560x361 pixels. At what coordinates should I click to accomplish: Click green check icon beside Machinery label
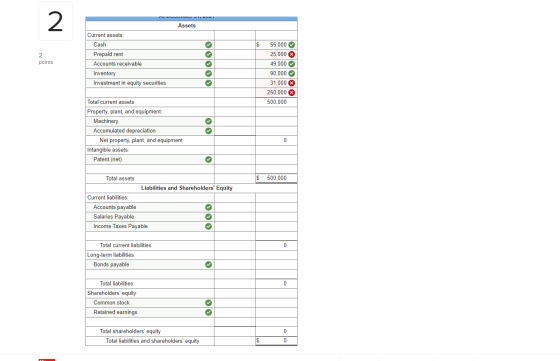209,121
